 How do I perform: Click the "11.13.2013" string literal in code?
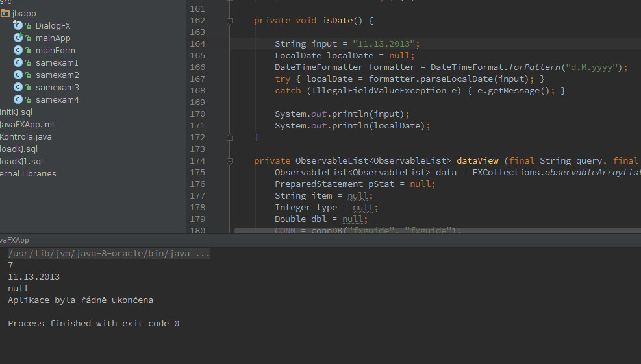coord(384,43)
